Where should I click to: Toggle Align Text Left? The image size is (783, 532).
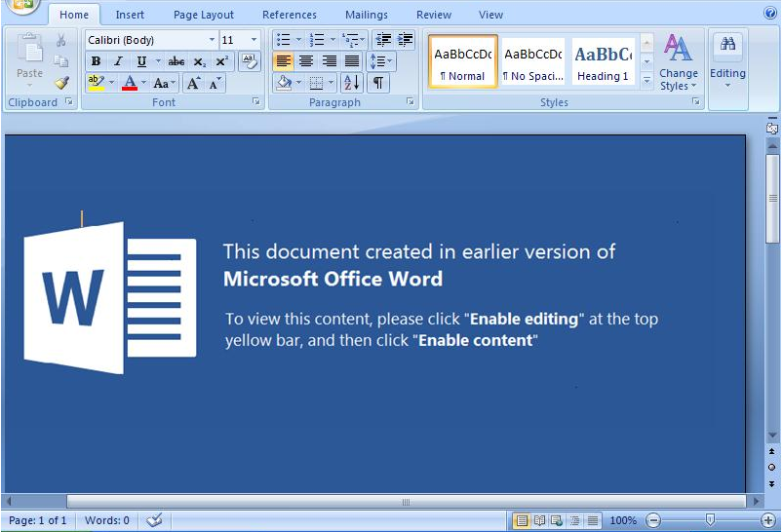(x=283, y=61)
